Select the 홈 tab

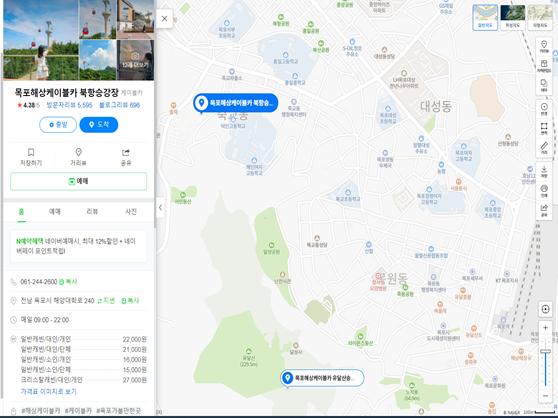[21, 212]
